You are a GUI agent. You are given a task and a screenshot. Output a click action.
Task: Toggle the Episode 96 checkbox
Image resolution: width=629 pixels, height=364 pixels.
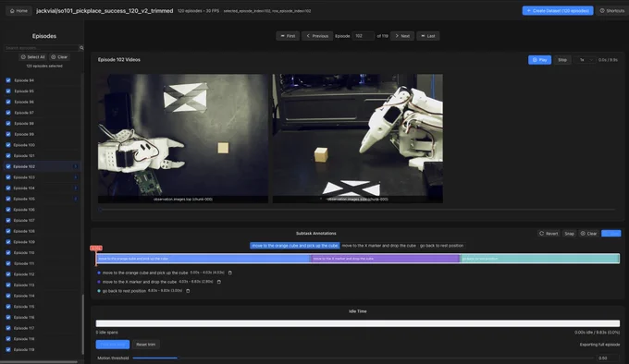pos(8,102)
